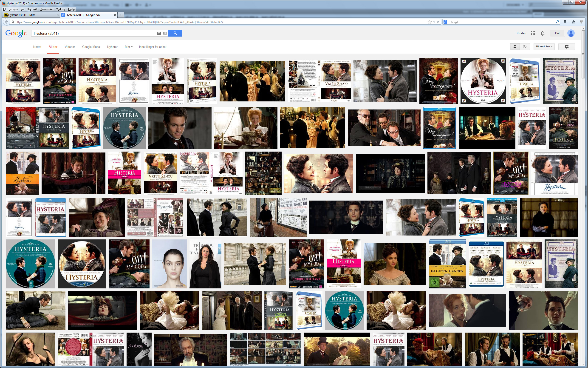Open the Google apps grid
Screen dimensions: 588x368
point(533,33)
